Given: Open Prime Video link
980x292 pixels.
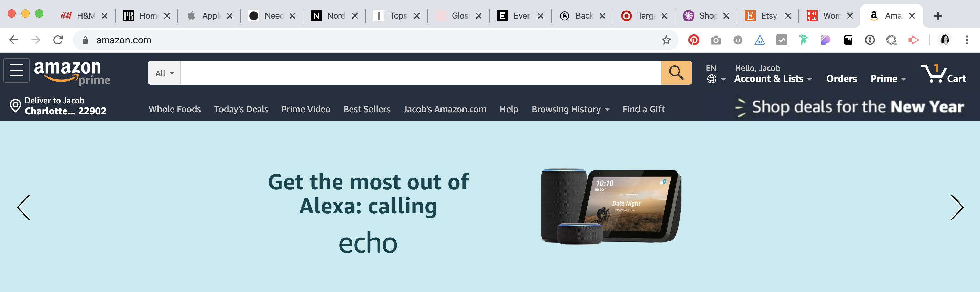Looking at the screenshot, I should pos(305,109).
